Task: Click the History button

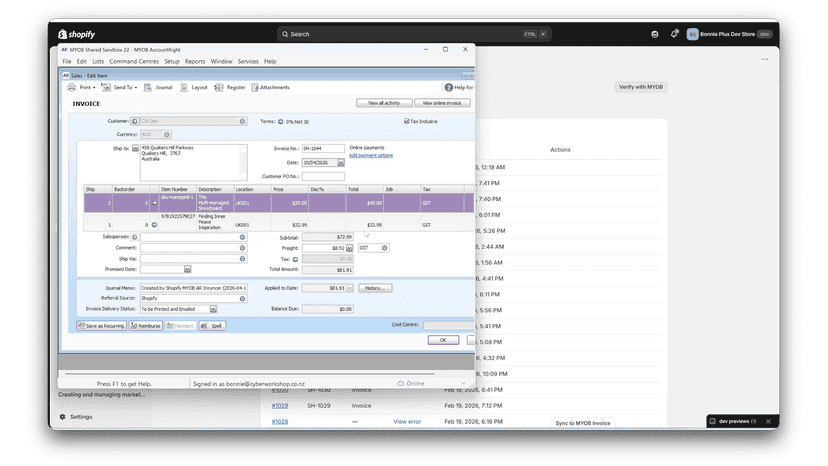Action: pyautogui.click(x=375, y=288)
